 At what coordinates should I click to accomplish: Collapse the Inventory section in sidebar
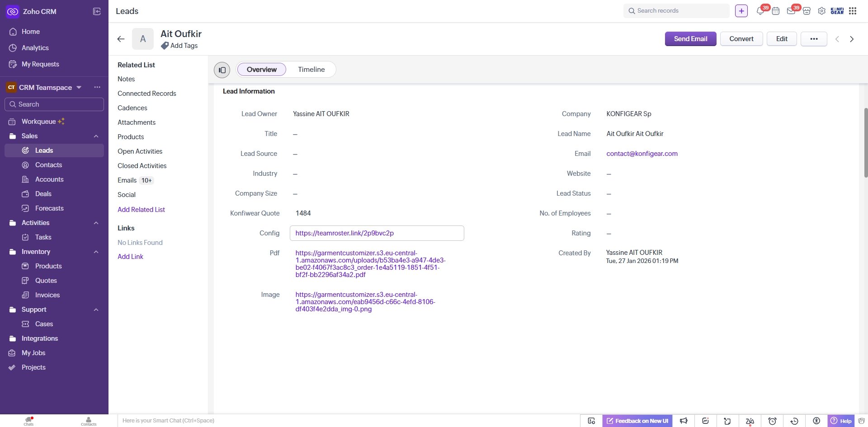click(x=96, y=252)
